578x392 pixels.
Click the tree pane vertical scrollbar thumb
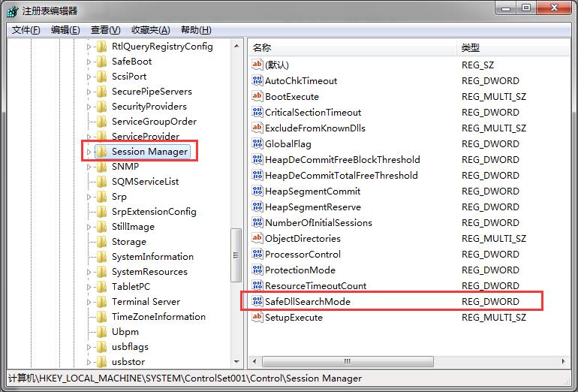click(x=236, y=255)
